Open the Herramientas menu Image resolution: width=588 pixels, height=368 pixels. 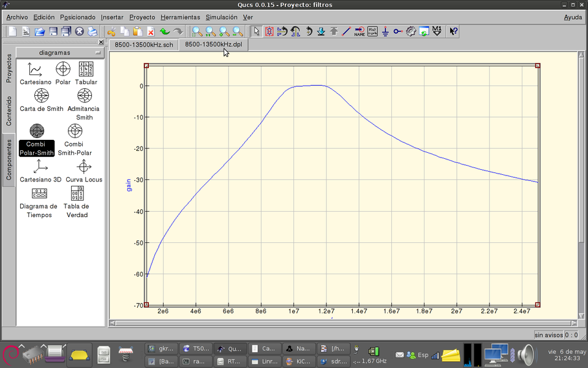[180, 17]
